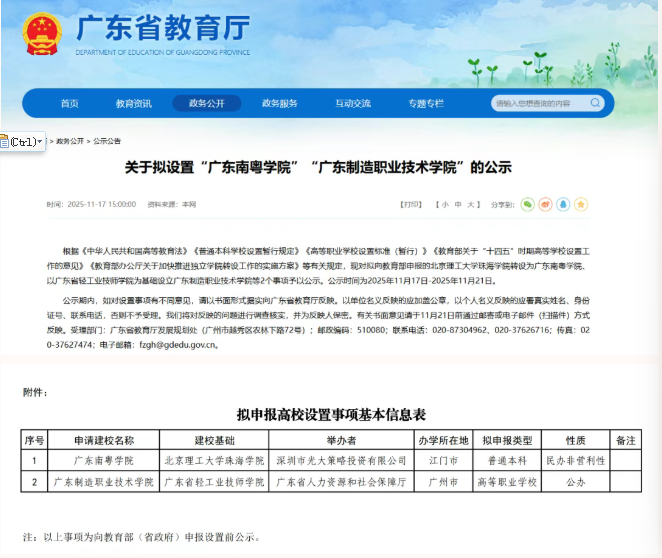662x558 pixels.
Task: Open the 专题专栏 menu item
Action: tap(425, 103)
